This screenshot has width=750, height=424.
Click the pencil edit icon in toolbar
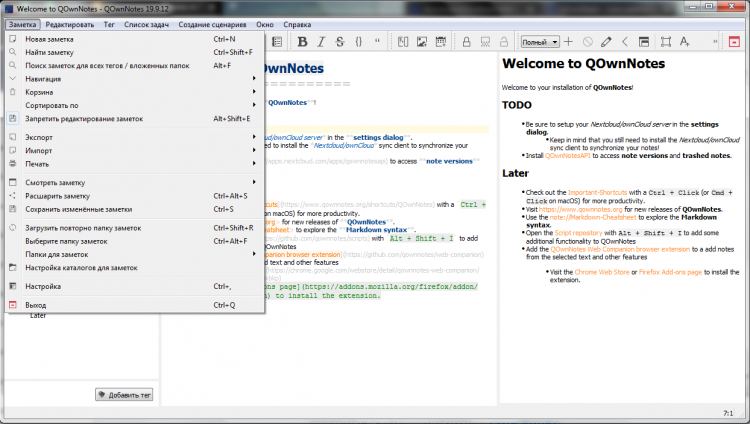coord(607,42)
